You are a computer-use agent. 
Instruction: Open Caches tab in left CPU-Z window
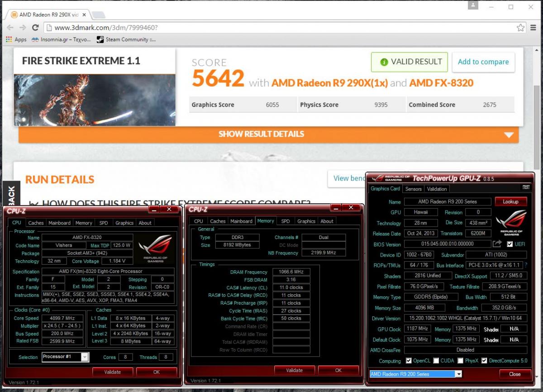36,223
